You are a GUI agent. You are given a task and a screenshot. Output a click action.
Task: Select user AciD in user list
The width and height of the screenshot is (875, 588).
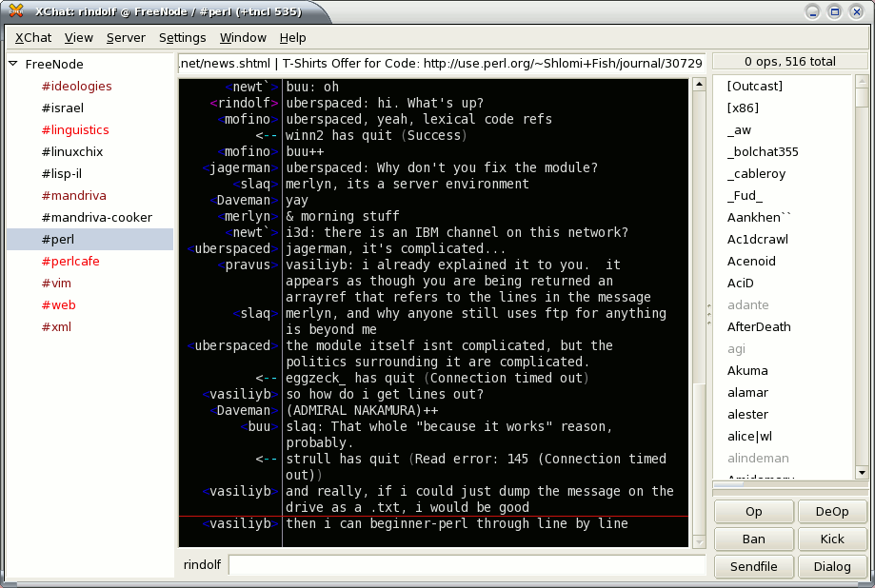(x=740, y=283)
